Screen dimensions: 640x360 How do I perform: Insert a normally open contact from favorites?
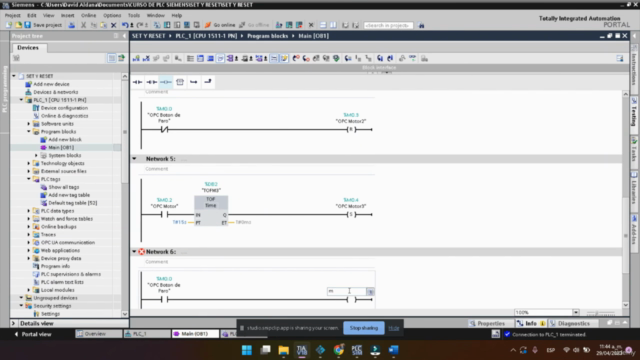(x=138, y=82)
